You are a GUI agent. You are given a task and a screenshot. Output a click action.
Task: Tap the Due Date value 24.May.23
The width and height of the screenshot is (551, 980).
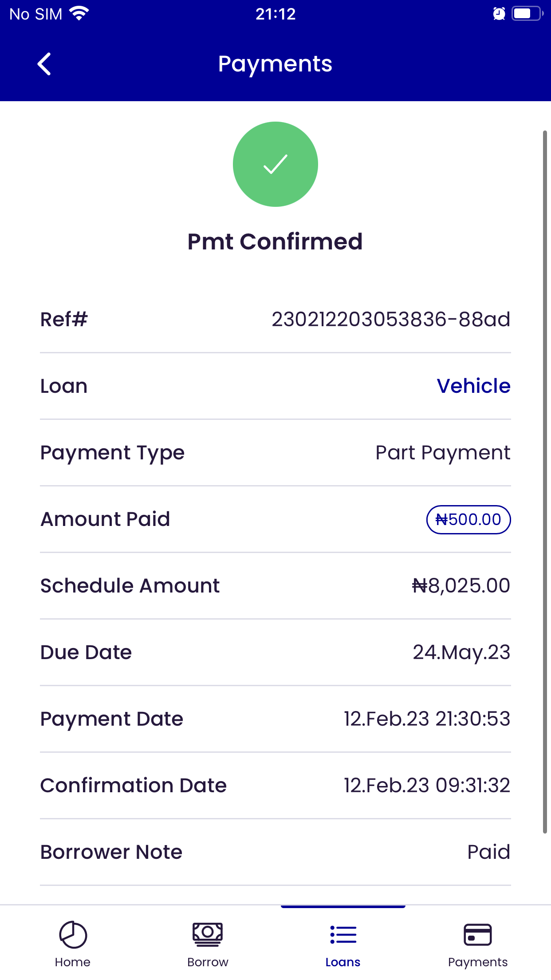461,652
